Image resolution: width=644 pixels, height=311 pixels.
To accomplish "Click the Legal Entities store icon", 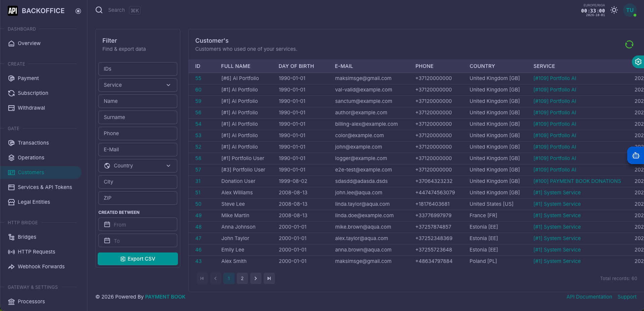I will tap(11, 202).
